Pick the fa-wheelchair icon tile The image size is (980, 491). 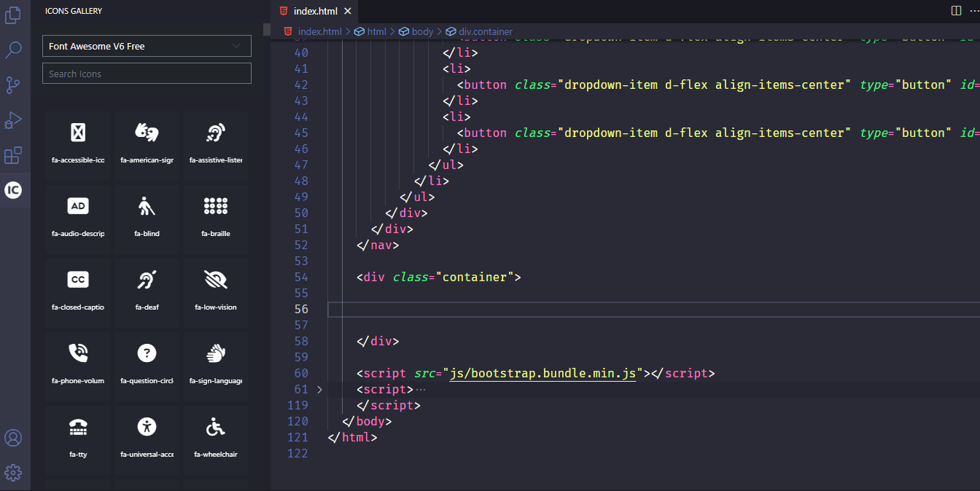point(215,440)
